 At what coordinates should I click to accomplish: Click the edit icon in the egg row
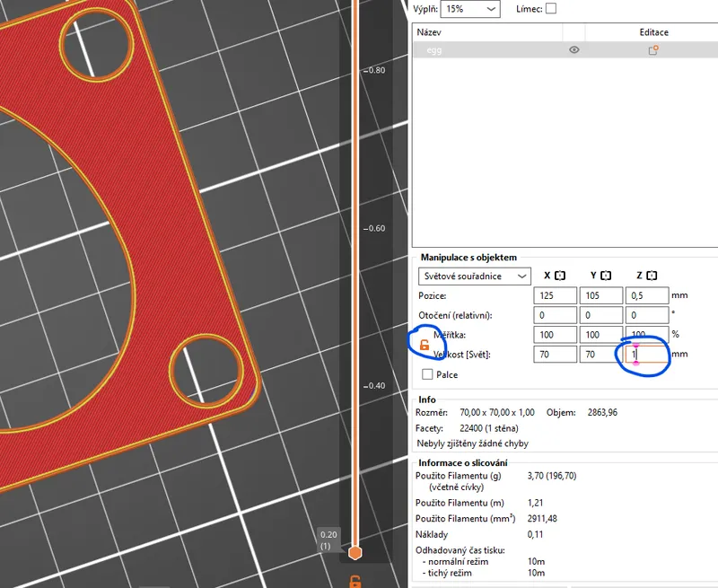(x=653, y=50)
